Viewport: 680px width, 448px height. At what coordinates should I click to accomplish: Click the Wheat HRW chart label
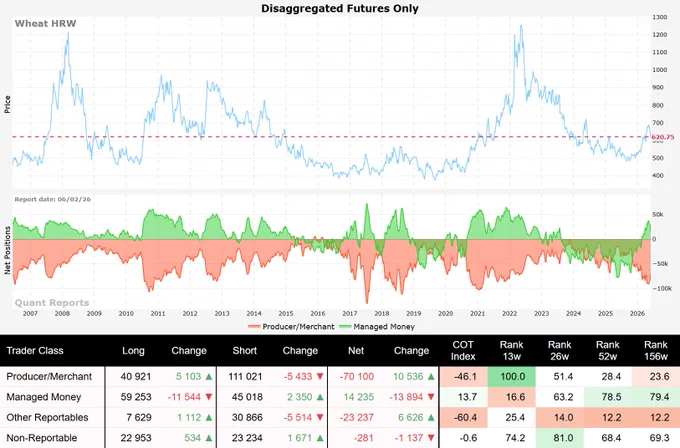[45, 23]
